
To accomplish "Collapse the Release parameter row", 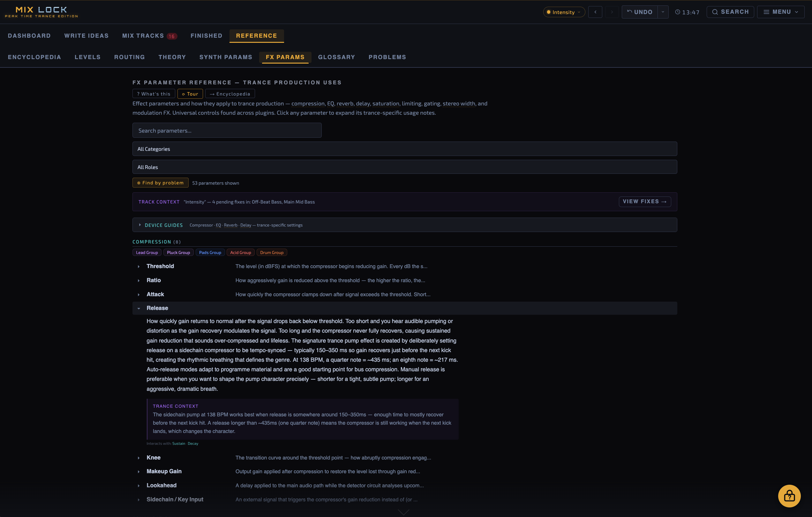I will point(157,308).
